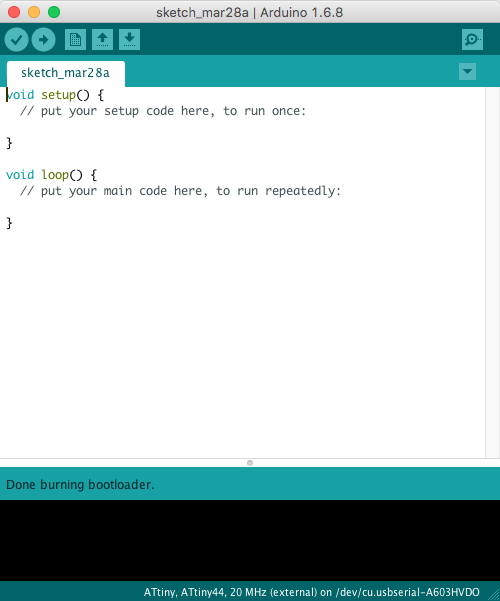Click the ATtiny44 board info in status bar
Image resolution: width=500 pixels, height=601 pixels.
[311, 592]
